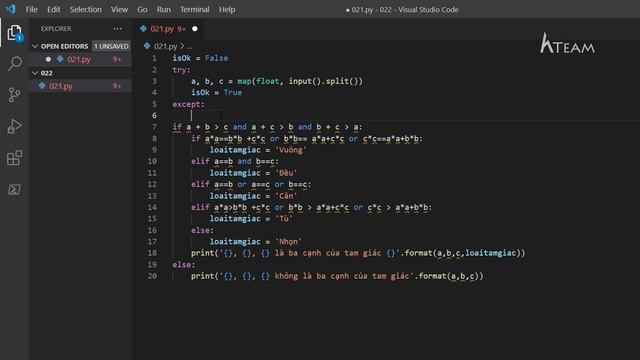Click the 'Tù' string on line 15

coord(284,219)
